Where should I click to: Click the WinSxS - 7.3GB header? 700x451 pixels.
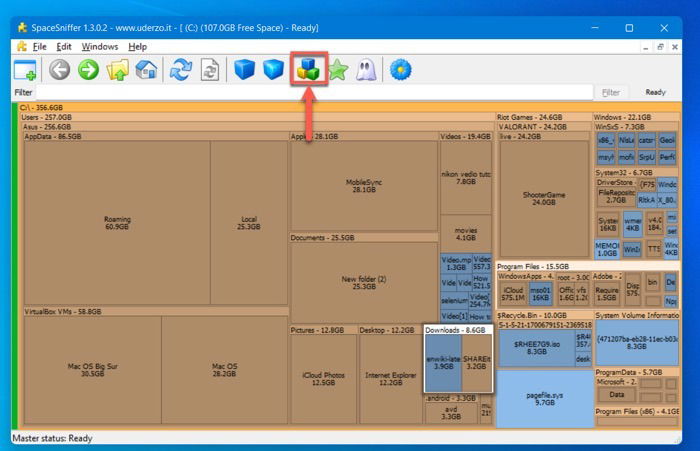(x=637, y=127)
